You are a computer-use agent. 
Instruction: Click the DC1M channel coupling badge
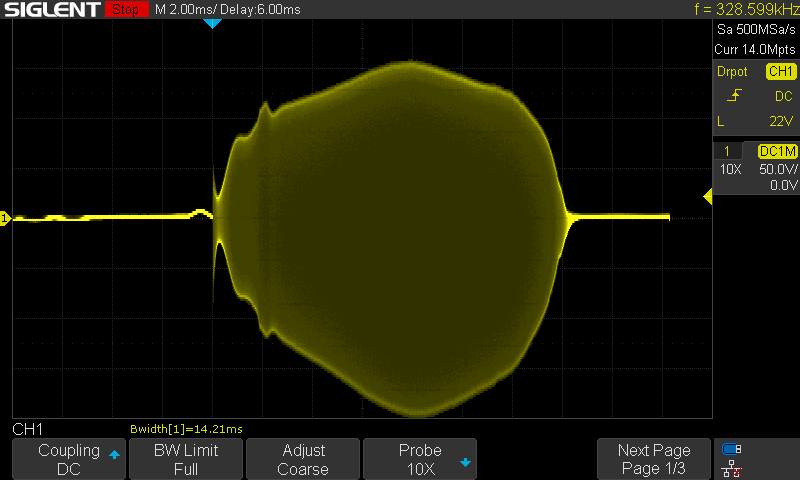click(x=778, y=151)
